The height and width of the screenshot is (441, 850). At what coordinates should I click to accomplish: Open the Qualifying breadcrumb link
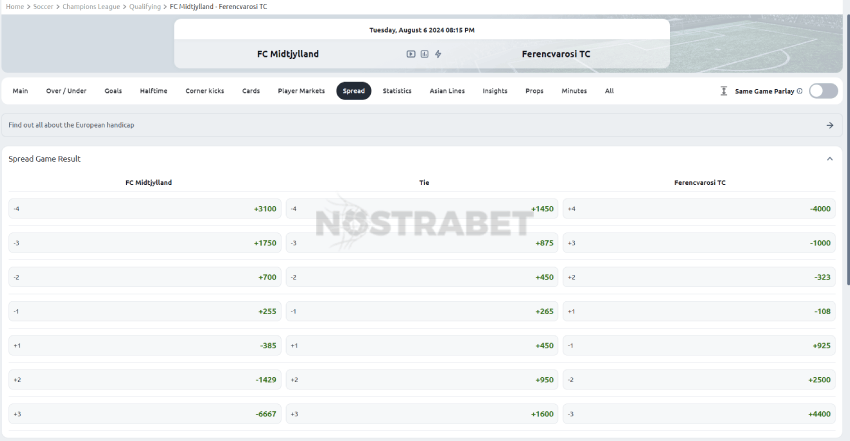pos(145,7)
